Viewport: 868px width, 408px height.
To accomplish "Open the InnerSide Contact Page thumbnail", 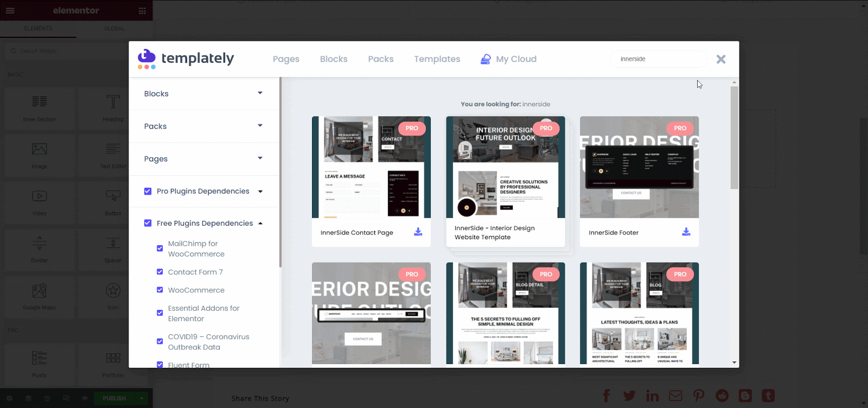I will [371, 167].
